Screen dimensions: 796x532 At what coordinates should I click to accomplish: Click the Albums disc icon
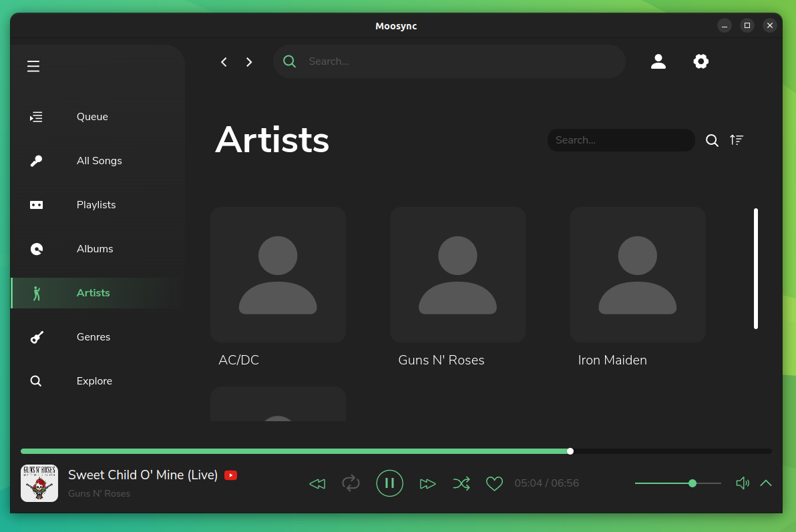pyautogui.click(x=36, y=248)
